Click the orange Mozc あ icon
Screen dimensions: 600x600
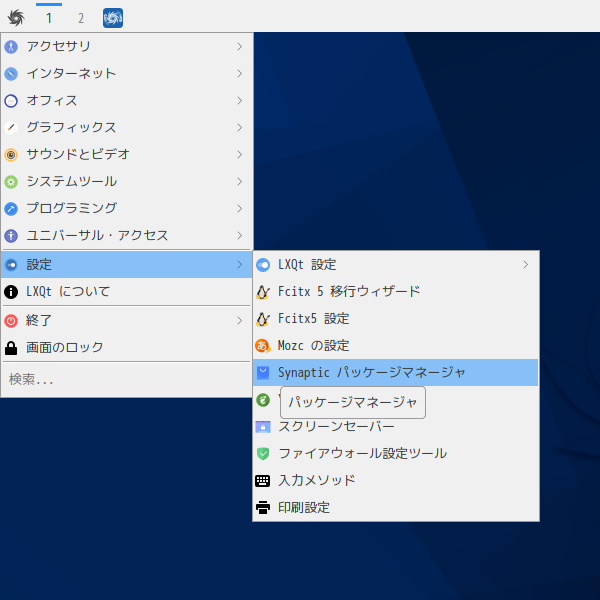pos(263,346)
